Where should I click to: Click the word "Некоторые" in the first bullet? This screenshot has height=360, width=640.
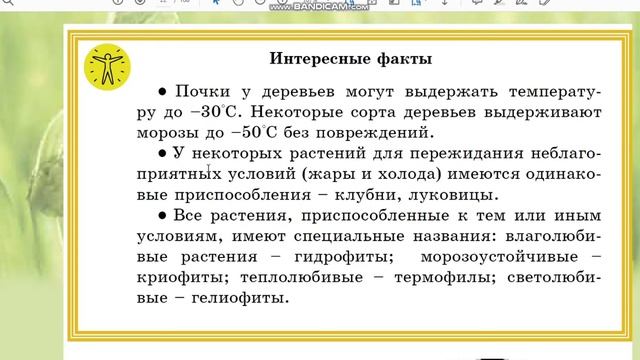click(x=297, y=112)
